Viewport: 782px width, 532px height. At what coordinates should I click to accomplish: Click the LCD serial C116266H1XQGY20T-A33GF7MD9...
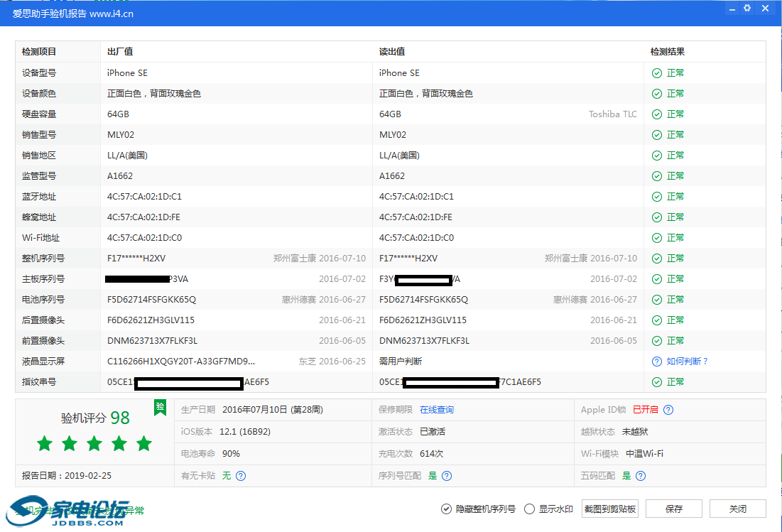[x=181, y=362]
